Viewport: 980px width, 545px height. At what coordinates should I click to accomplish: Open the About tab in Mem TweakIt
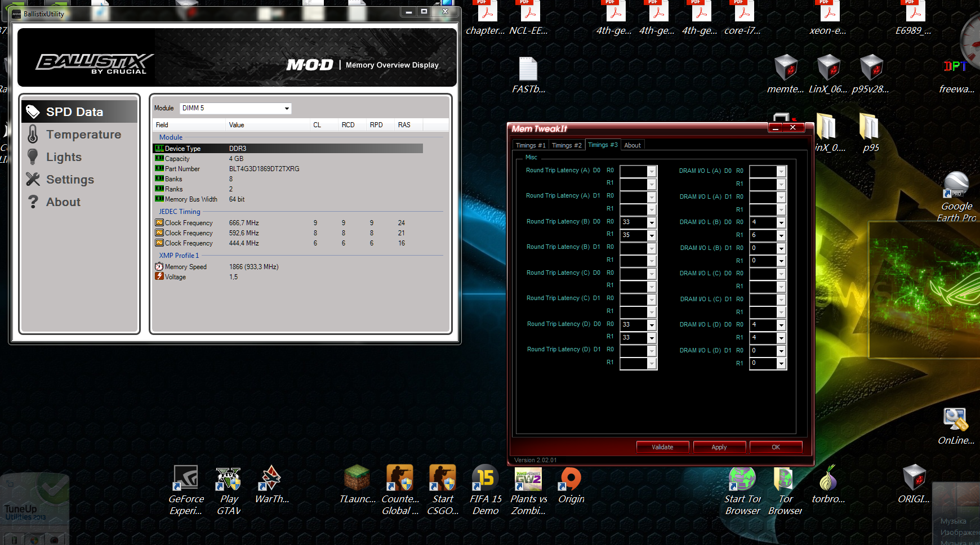click(632, 145)
